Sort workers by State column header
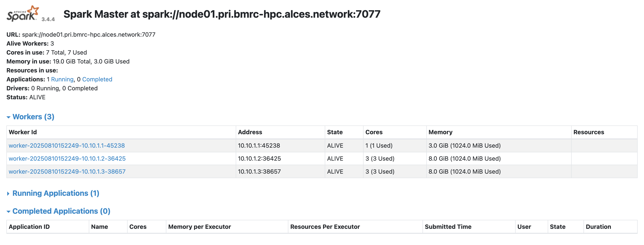This screenshot has width=644, height=245. [x=335, y=132]
